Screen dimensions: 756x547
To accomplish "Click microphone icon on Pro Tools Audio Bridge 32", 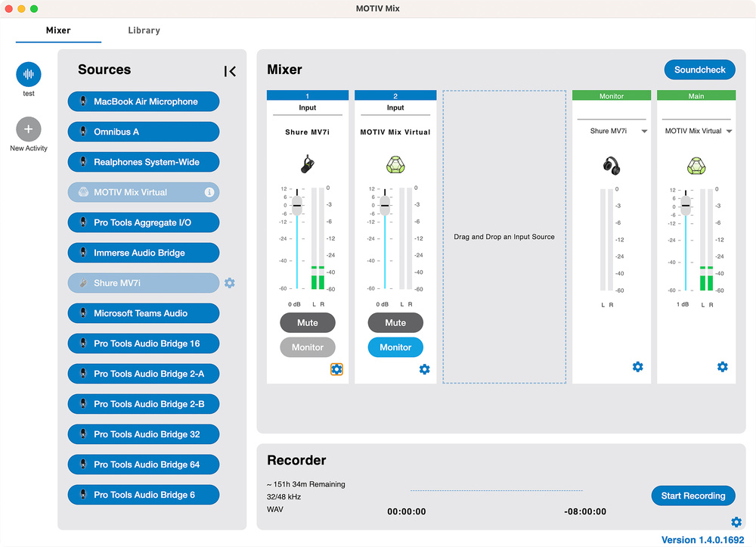I will point(83,434).
